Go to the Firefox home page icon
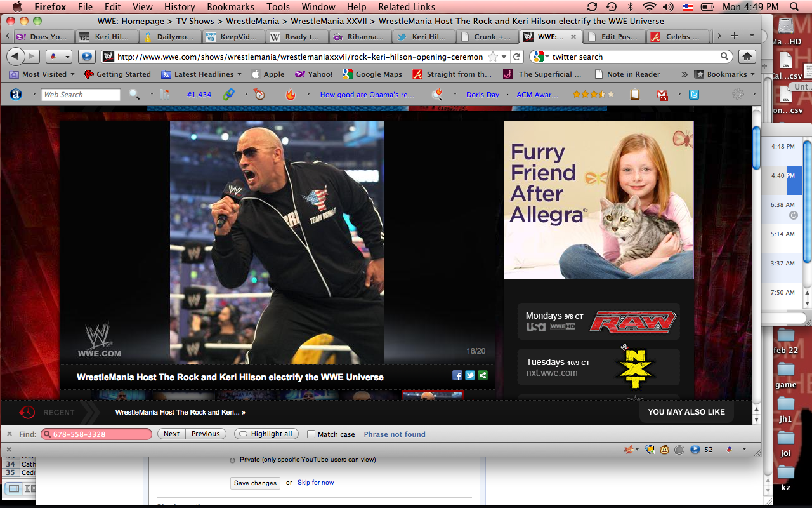 pyautogui.click(x=747, y=57)
